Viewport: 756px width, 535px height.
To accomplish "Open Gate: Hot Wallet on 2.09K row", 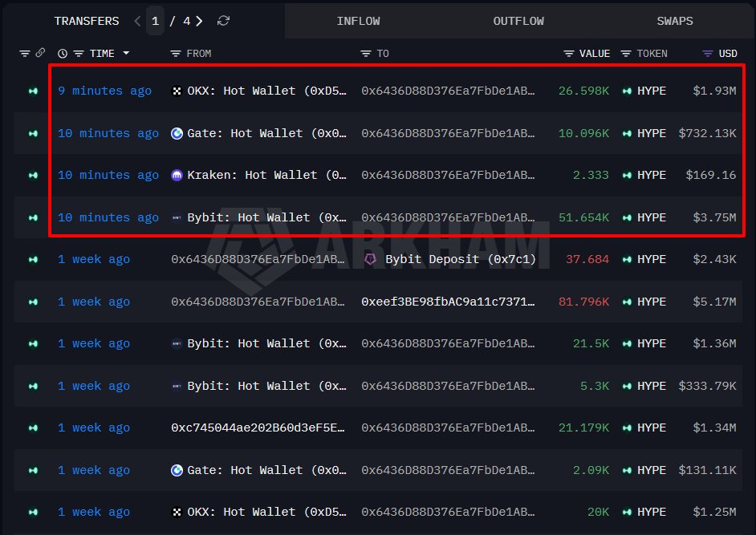I will click(x=266, y=470).
